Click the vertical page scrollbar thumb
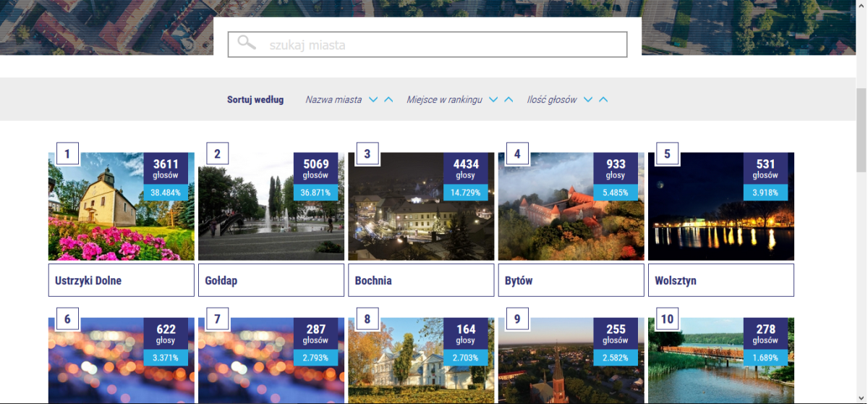This screenshot has width=868, height=404. coord(861,130)
